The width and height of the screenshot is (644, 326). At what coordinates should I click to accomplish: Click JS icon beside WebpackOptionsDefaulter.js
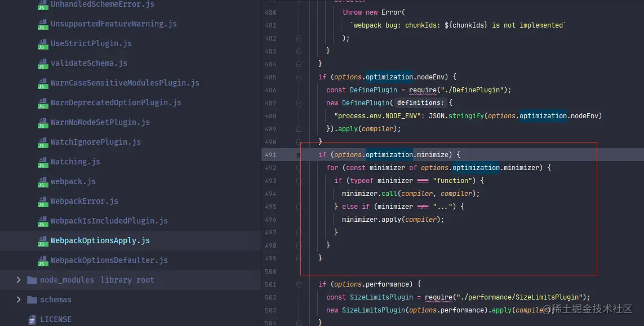[x=43, y=261]
